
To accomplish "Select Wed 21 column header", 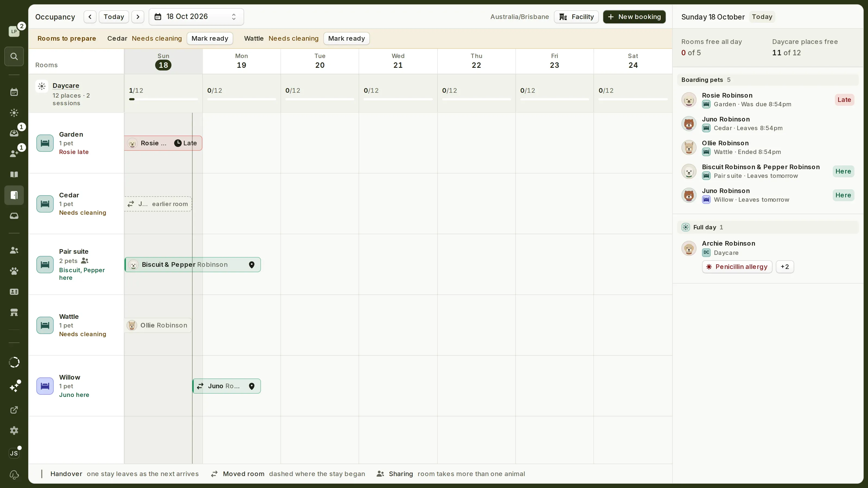I will 398,61.
